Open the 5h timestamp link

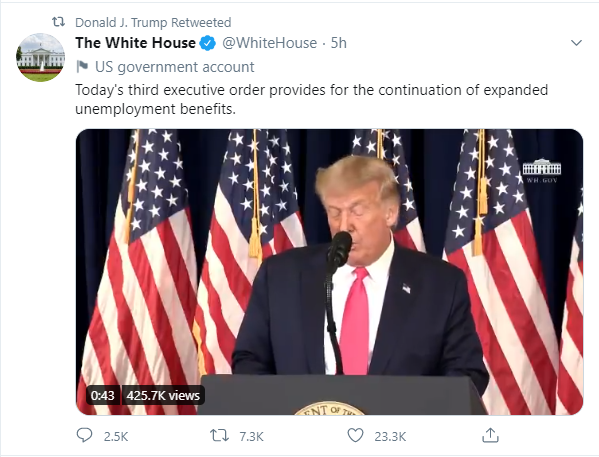[338, 43]
